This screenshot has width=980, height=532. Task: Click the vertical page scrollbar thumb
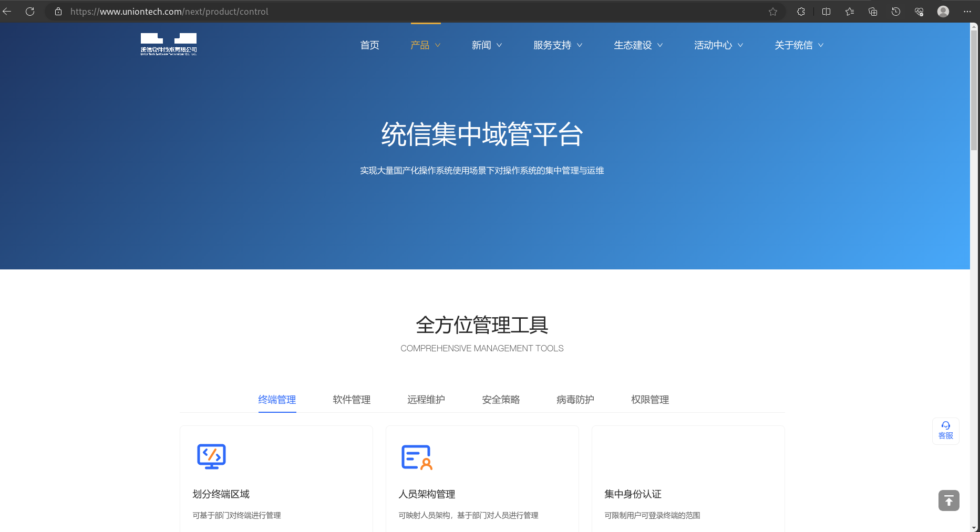coord(974,89)
